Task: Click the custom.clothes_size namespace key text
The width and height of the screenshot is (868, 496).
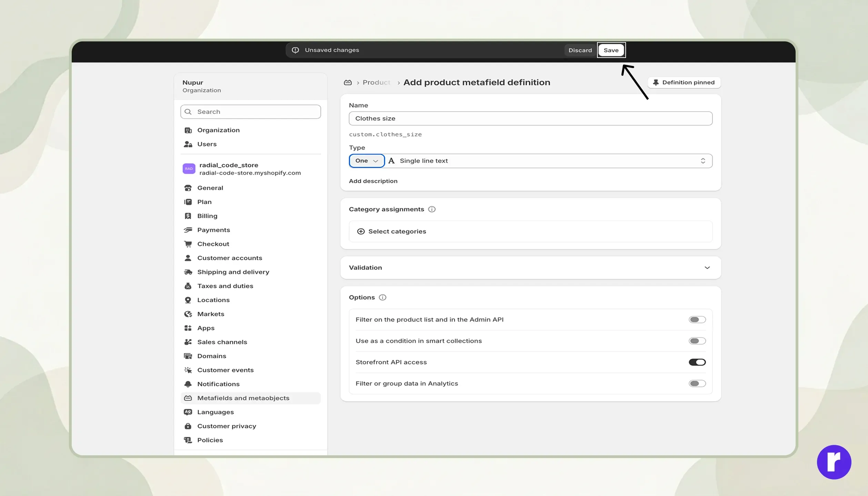Action: coord(385,135)
